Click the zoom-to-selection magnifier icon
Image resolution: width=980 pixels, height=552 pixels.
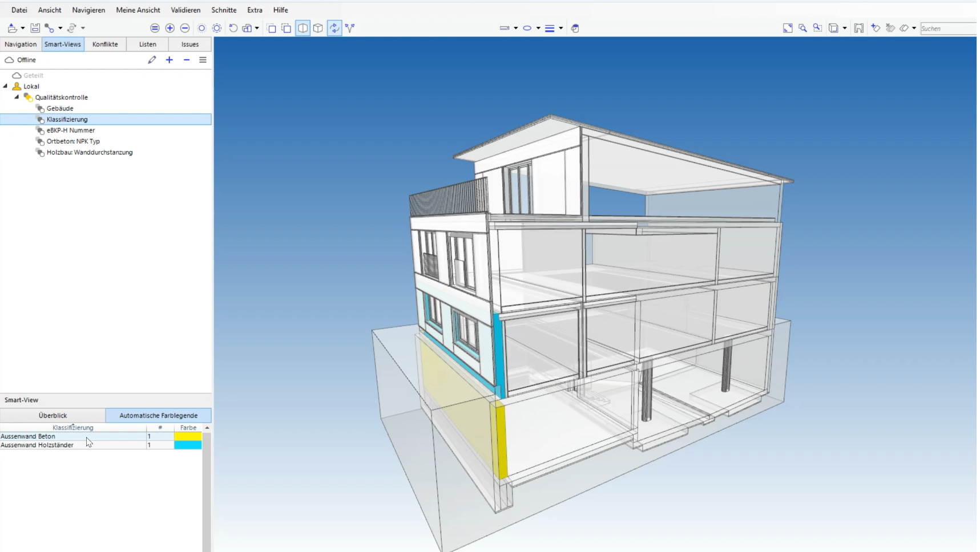pyautogui.click(x=817, y=28)
